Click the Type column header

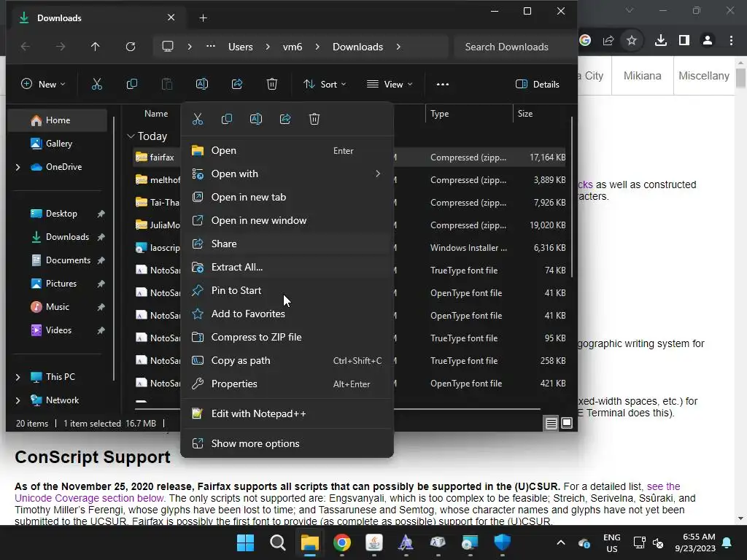[x=469, y=114]
